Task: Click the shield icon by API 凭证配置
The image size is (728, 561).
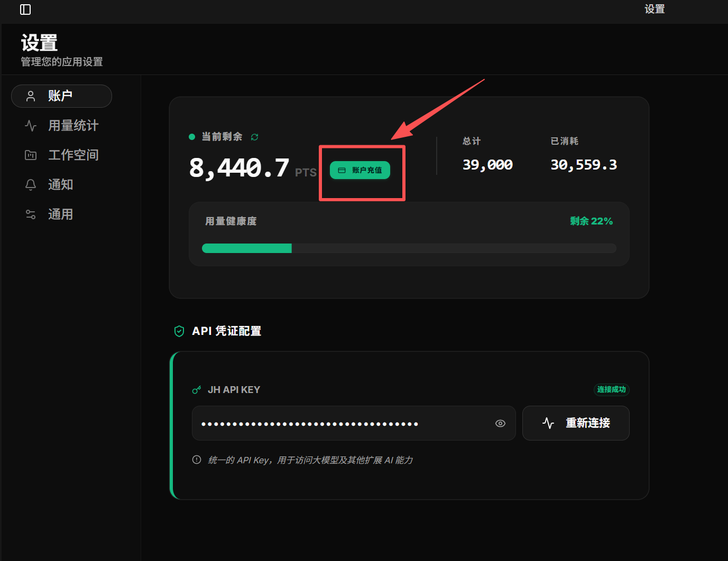Action: coord(179,331)
